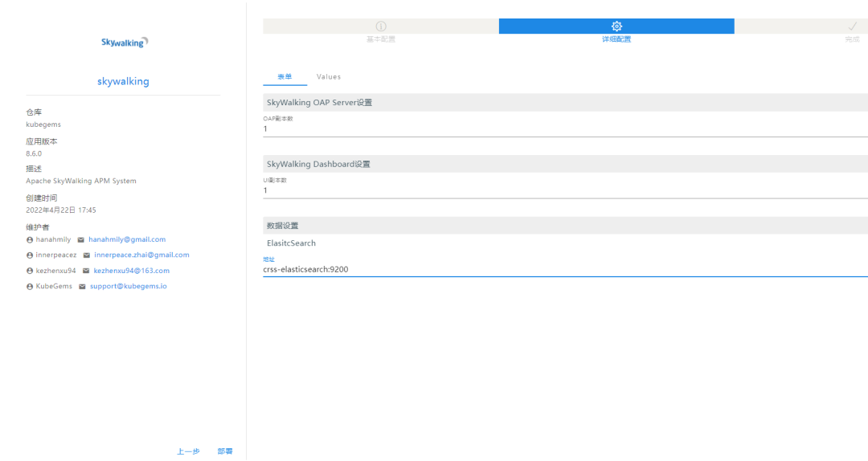The image size is (868, 461).
Task: Click the ElasitcSearch label
Action: (291, 243)
